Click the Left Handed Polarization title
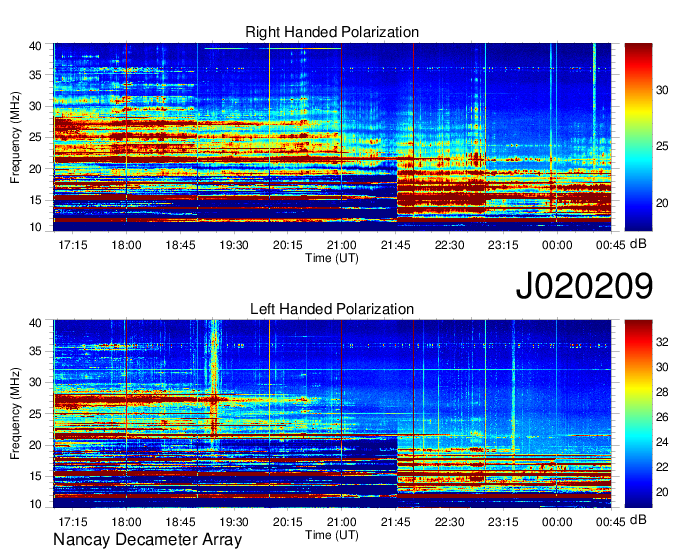 point(332,309)
